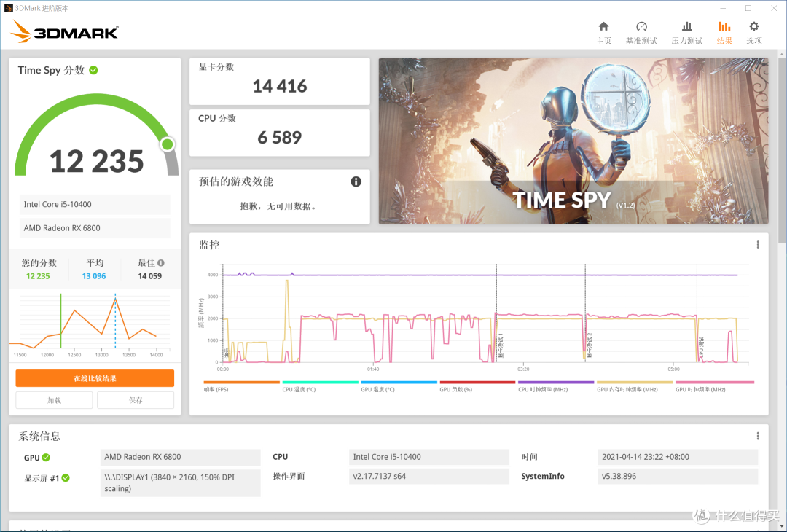This screenshot has height=532, width=787.
Task: Click the 操作界面 version v2.17.7137 s64
Action: (x=429, y=477)
